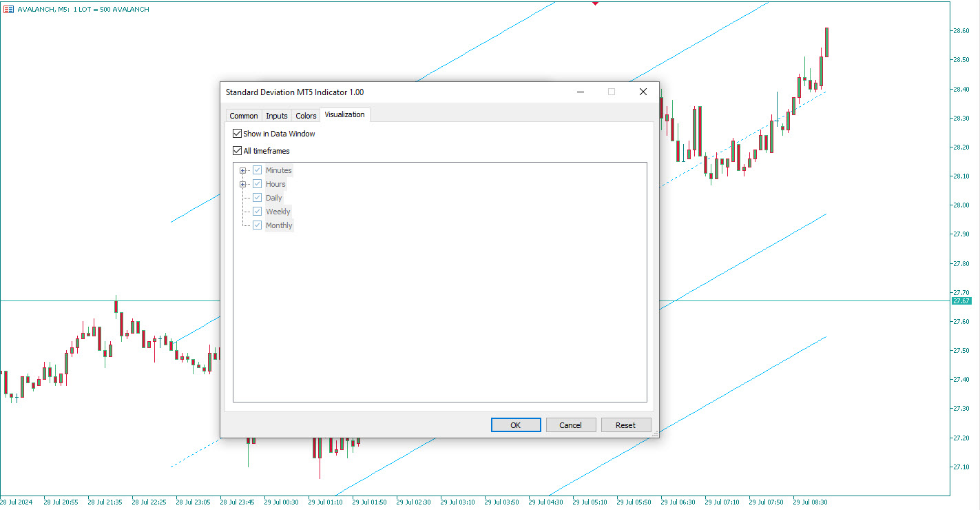Select the Hours label in the tree
This screenshot has height=510, width=980.
tap(275, 184)
